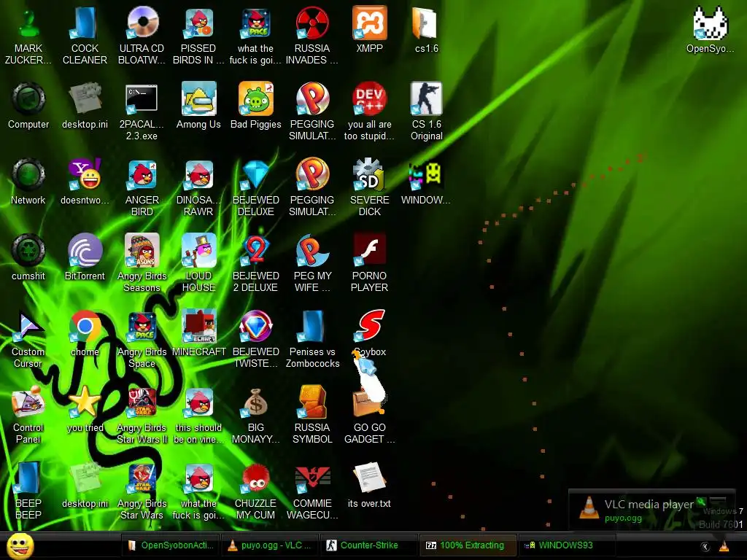Switch to OpenSyobonActi... taskbar window

171,545
